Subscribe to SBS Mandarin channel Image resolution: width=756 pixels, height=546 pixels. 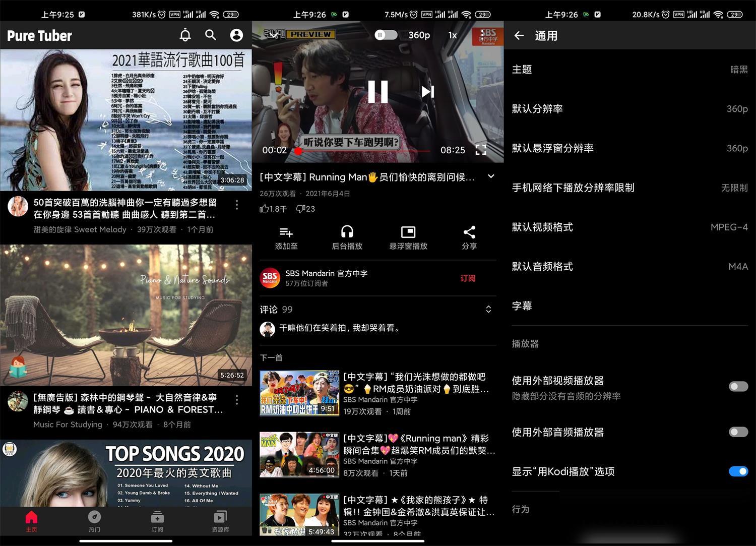point(468,278)
